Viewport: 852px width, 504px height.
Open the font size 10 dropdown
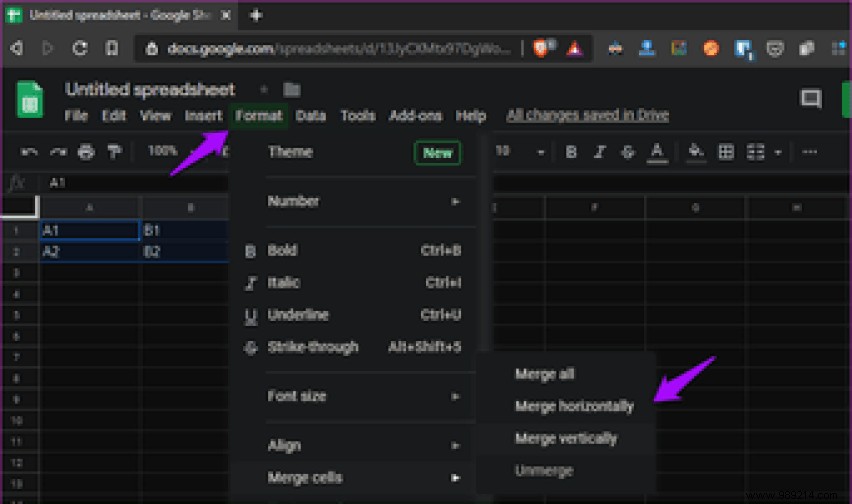[519, 152]
